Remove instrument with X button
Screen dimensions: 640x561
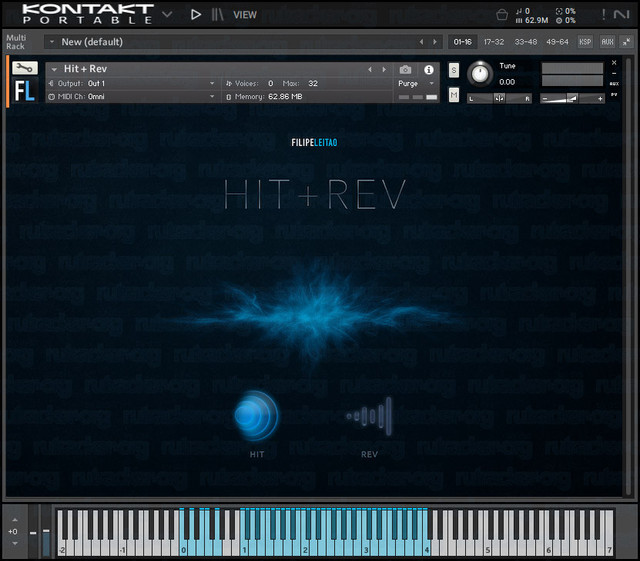click(614, 62)
